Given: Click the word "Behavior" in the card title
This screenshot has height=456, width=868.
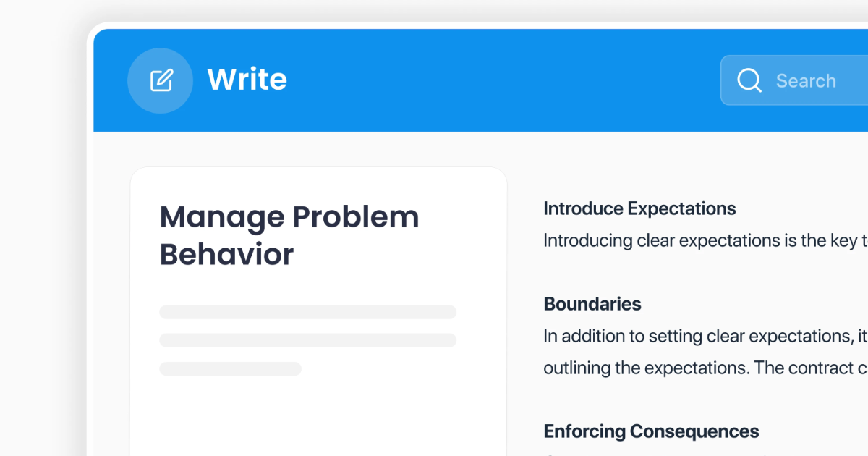Looking at the screenshot, I should click(226, 255).
